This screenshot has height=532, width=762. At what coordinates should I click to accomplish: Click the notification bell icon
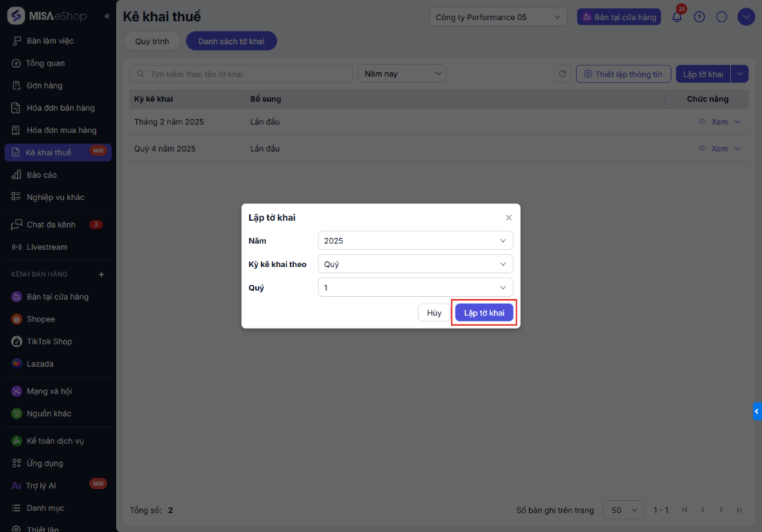[677, 17]
